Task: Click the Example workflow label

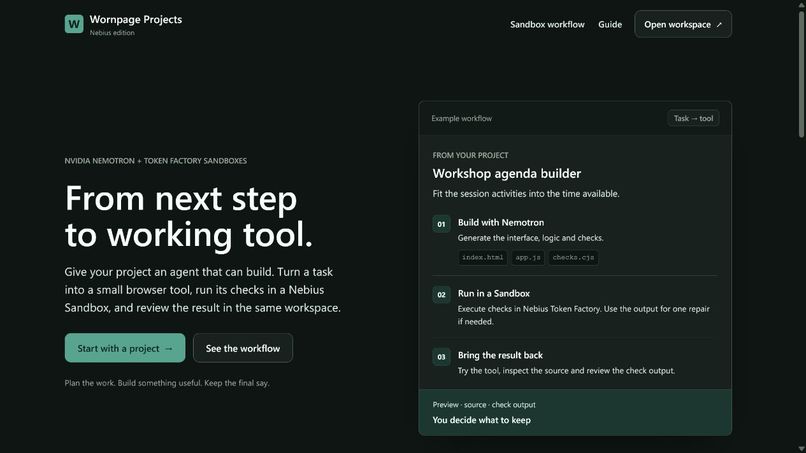Action: (x=461, y=118)
